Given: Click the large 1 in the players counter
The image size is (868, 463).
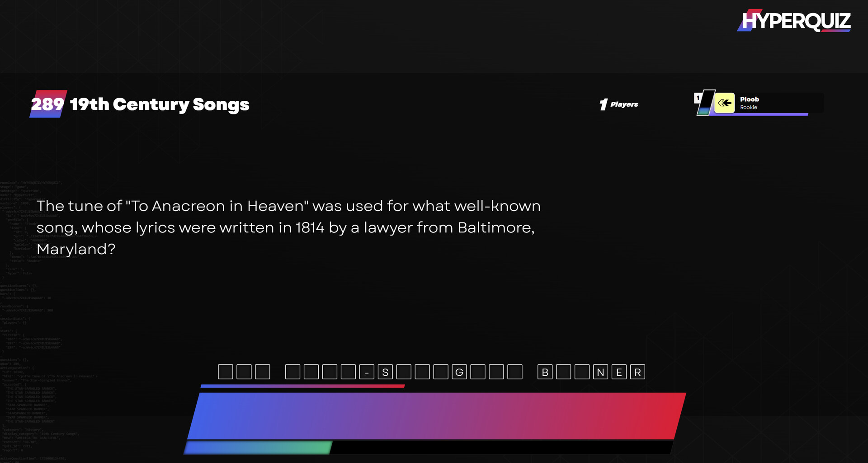Looking at the screenshot, I should tap(603, 104).
